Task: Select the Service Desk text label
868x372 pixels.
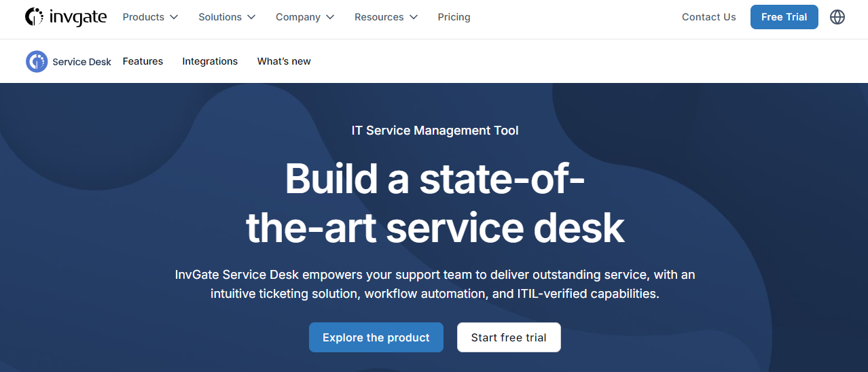Action: click(82, 62)
